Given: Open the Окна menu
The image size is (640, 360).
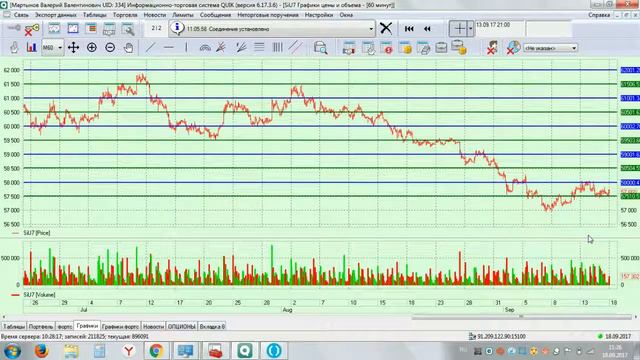Looking at the screenshot, I should coord(346,15).
